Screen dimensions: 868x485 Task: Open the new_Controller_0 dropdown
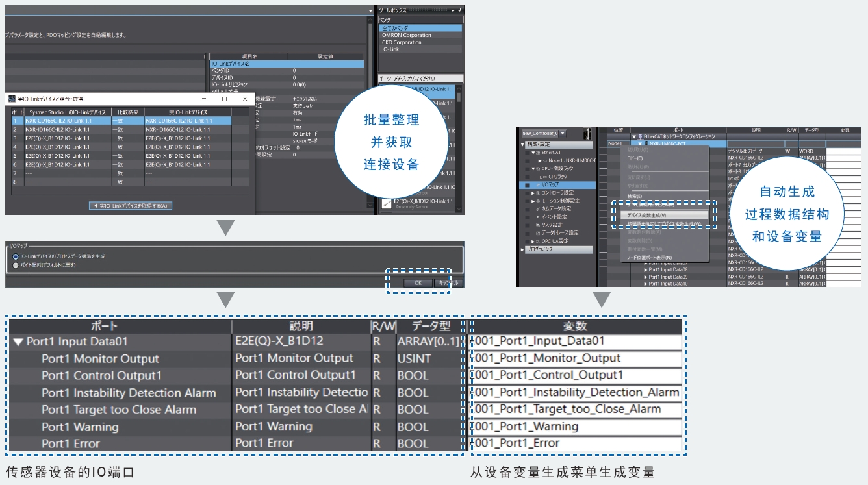[562, 134]
